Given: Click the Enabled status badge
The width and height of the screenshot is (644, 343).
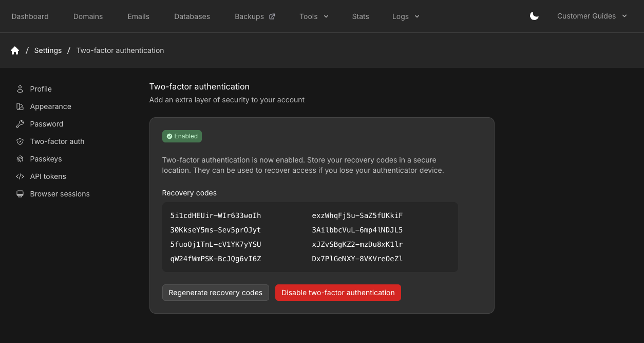Looking at the screenshot, I should [x=182, y=136].
